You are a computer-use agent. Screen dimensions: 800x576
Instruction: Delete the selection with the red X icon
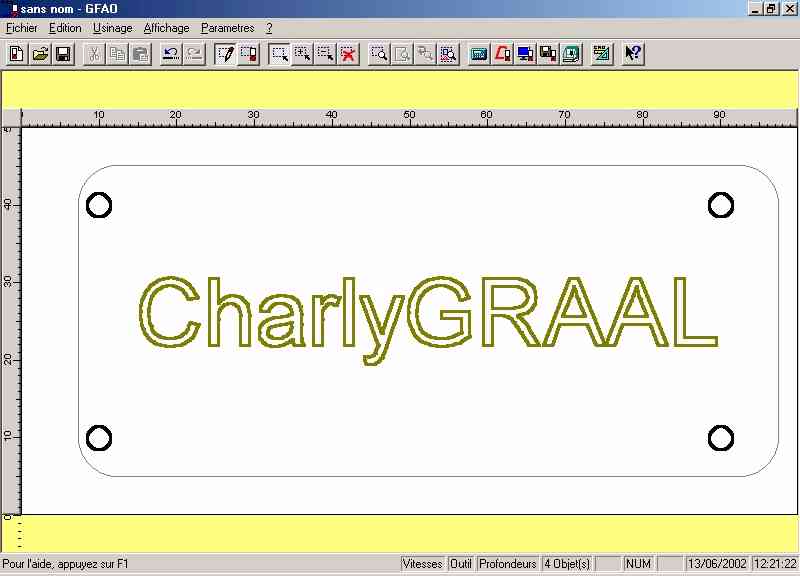click(348, 54)
